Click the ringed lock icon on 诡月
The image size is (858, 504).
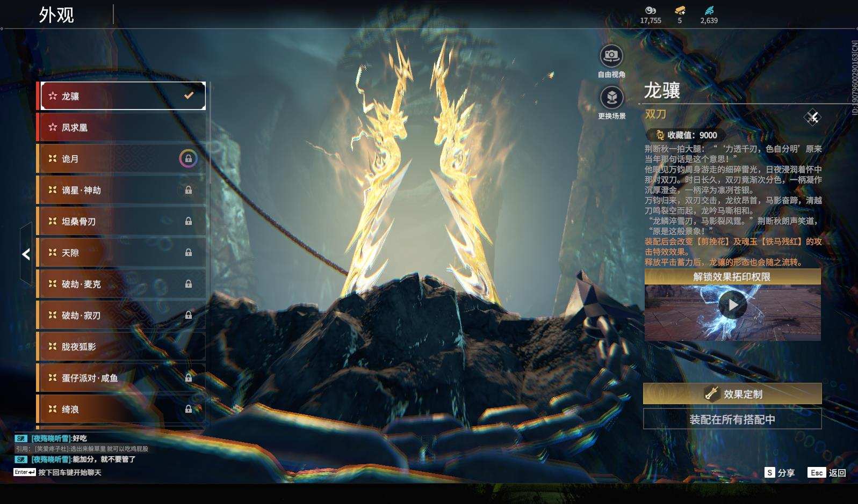(x=188, y=159)
